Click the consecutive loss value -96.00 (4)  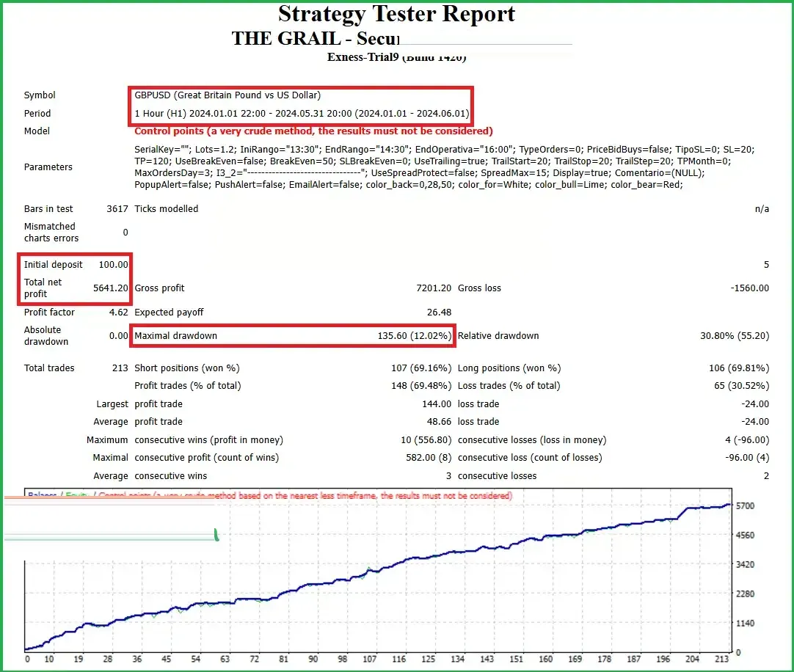click(747, 458)
